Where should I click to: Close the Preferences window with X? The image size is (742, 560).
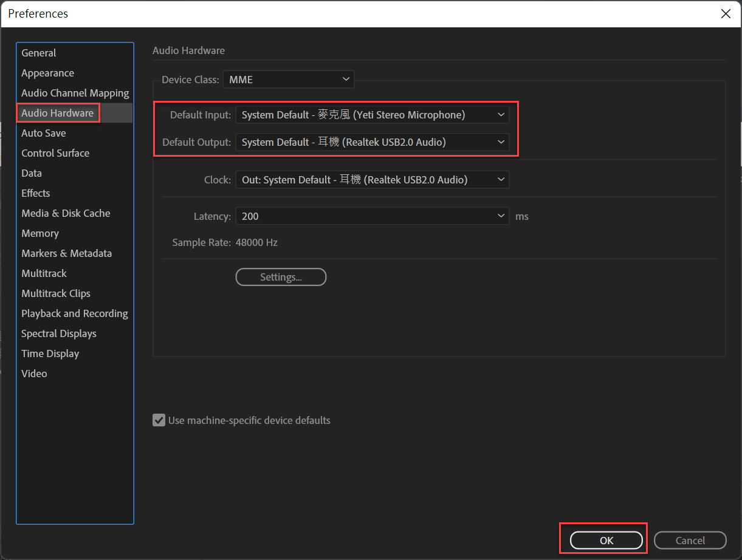(x=726, y=14)
